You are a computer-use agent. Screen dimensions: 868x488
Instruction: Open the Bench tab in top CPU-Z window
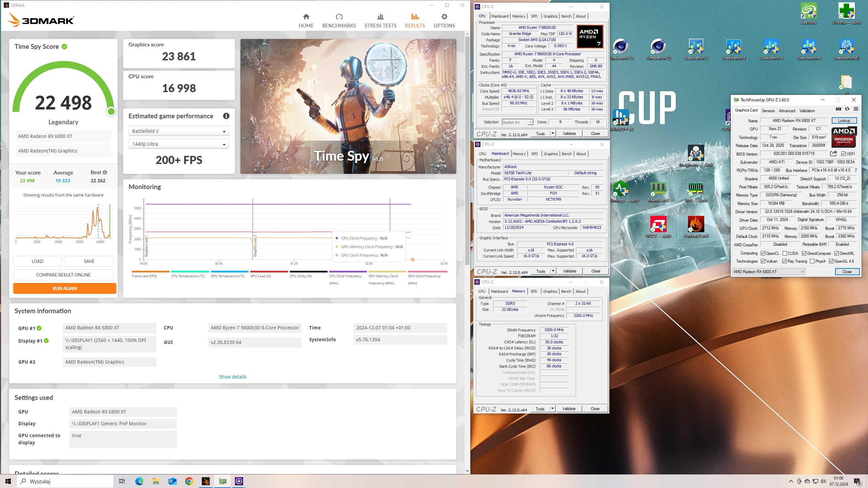[566, 16]
